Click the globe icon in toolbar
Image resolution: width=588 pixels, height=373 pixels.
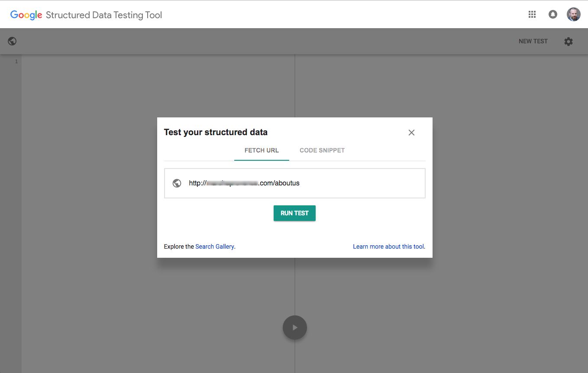click(12, 41)
